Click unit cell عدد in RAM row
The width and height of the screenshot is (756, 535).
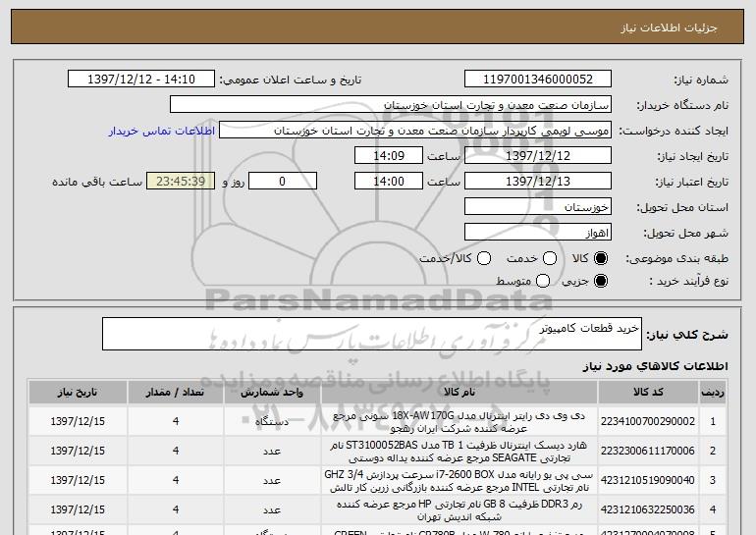pos(272,509)
